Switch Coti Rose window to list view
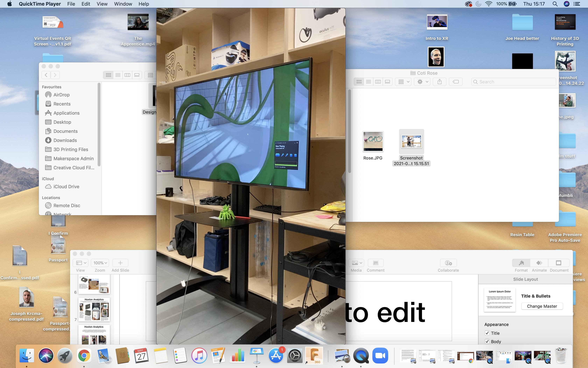This screenshot has height=368, width=588. (368, 82)
